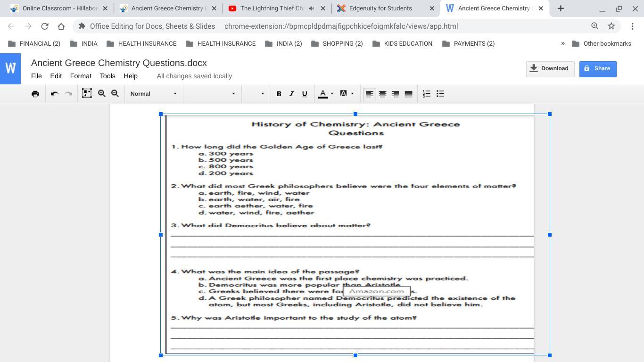
Task: Select the bottom-right image resize handle
Action: click(x=550, y=355)
